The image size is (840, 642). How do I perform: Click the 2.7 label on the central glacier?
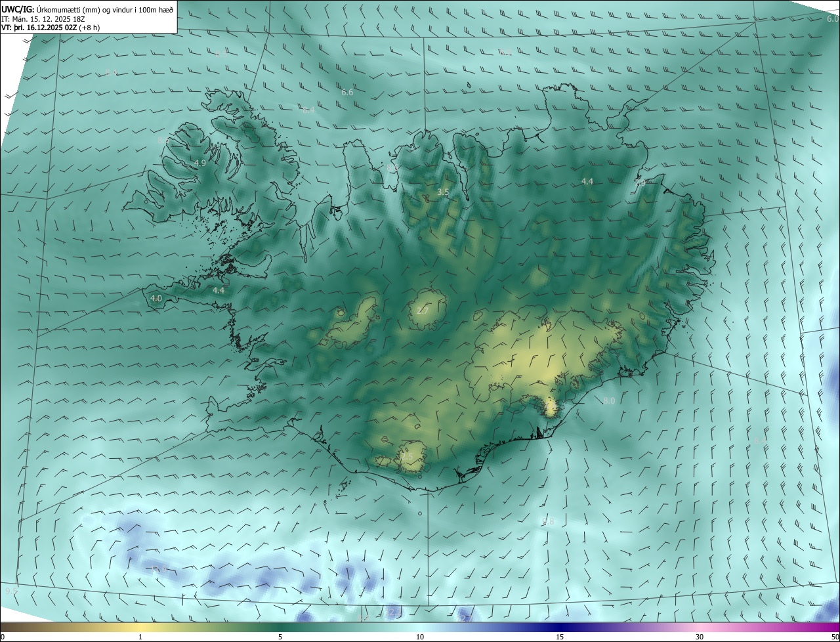[x=423, y=310]
